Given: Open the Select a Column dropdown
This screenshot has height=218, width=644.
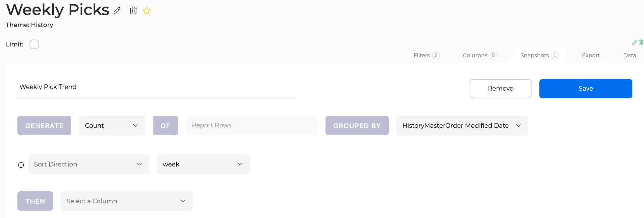Looking at the screenshot, I should (127, 201).
